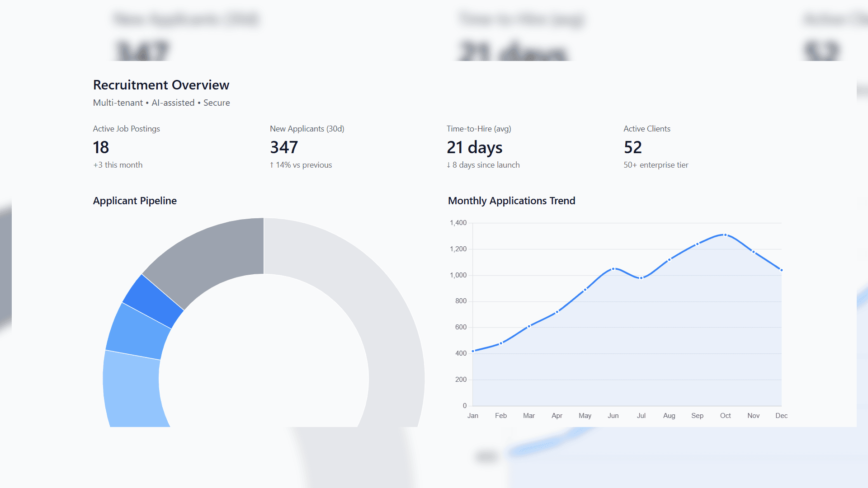Click the October peak point on the trend line
This screenshot has height=488, width=868.
coord(726,235)
